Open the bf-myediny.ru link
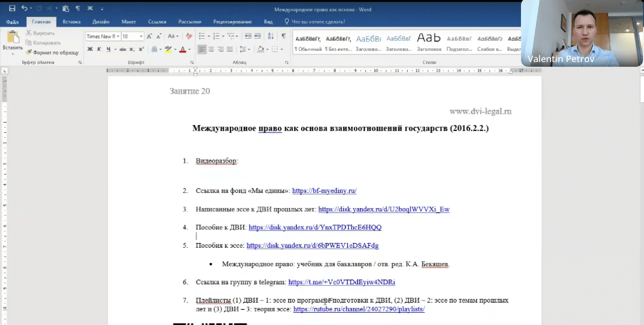644x325 pixels. (x=324, y=191)
